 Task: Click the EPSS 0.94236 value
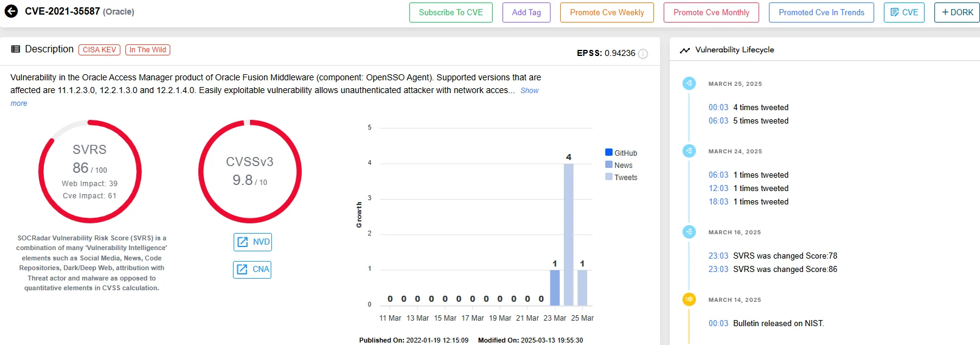tap(620, 54)
